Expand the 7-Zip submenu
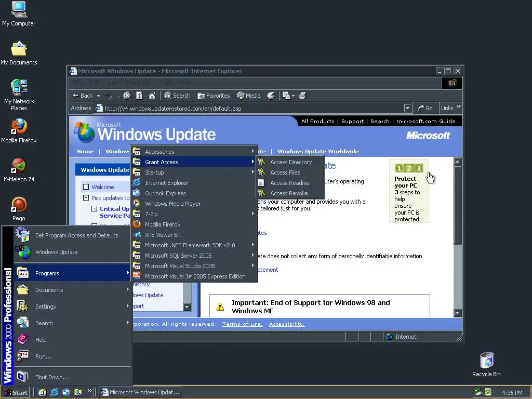 click(x=194, y=214)
